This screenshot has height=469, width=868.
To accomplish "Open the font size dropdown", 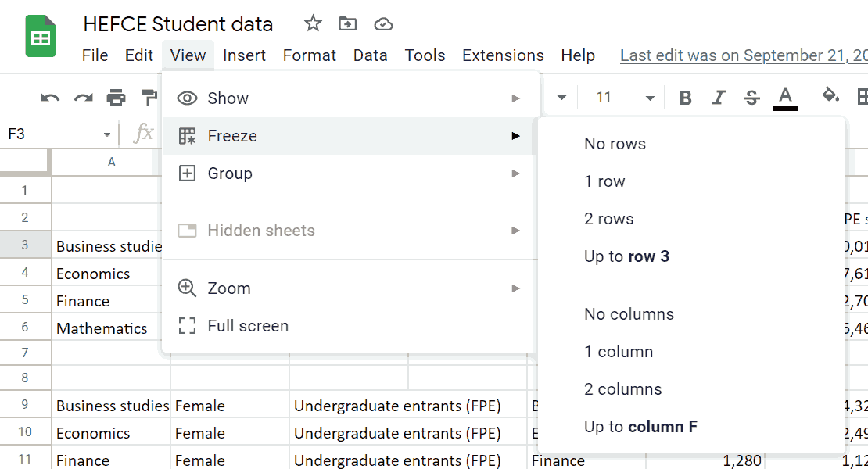I will pos(650,97).
